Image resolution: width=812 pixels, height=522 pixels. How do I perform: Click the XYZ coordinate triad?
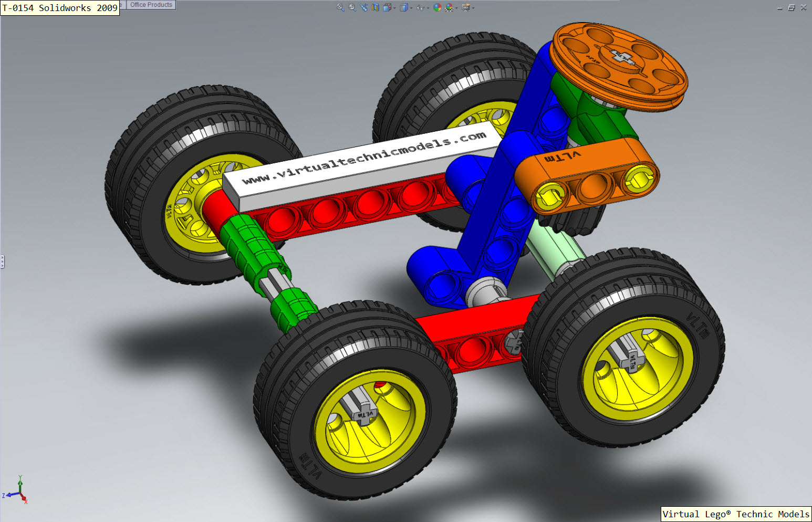tap(16, 490)
